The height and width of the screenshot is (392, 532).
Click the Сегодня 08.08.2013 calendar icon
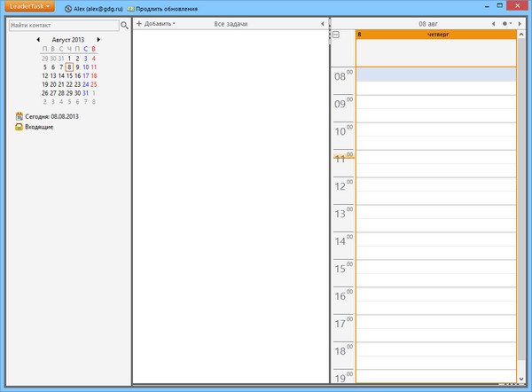pos(19,116)
